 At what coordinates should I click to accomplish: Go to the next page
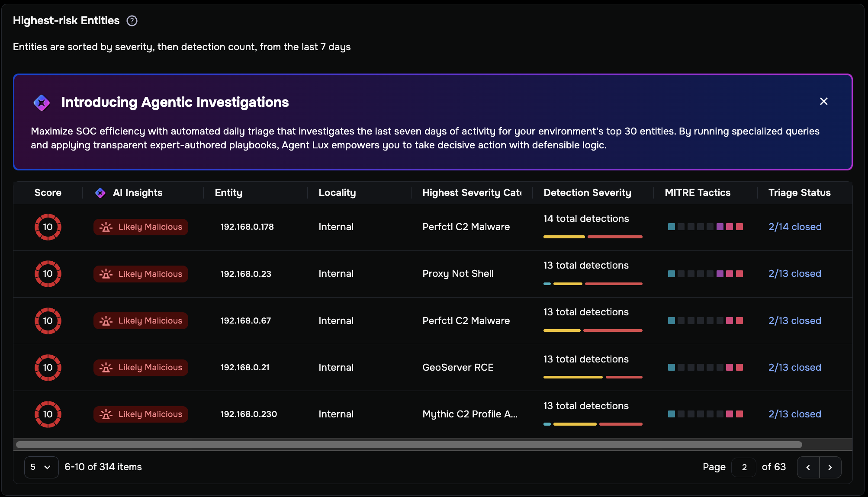pos(830,467)
